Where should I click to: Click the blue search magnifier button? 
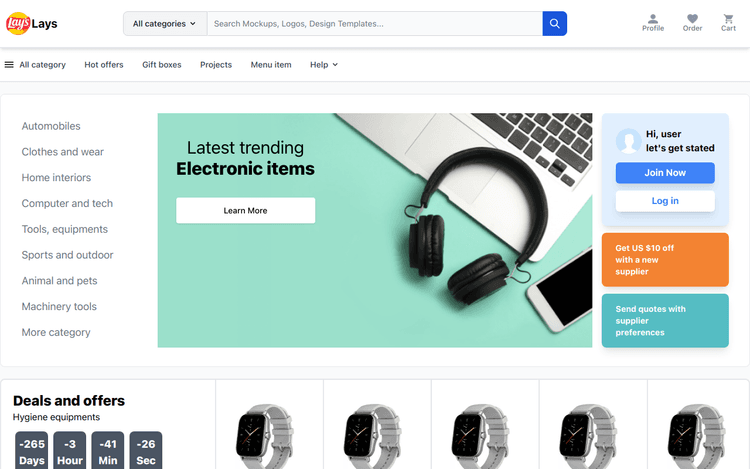click(554, 23)
